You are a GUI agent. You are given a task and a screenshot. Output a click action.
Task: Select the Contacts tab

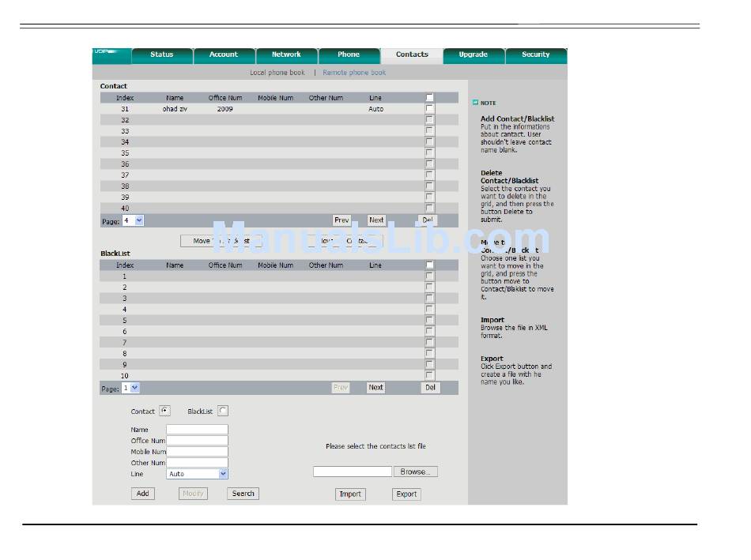(x=412, y=55)
